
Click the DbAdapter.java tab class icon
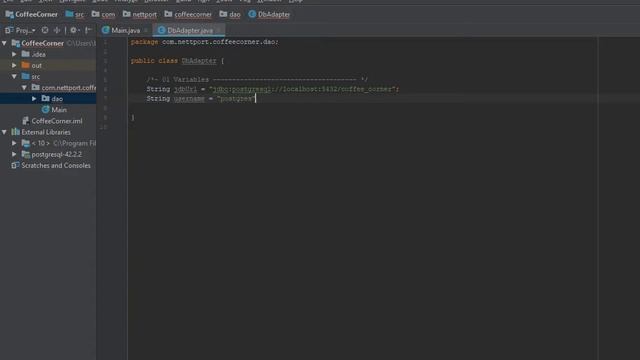(x=162, y=30)
